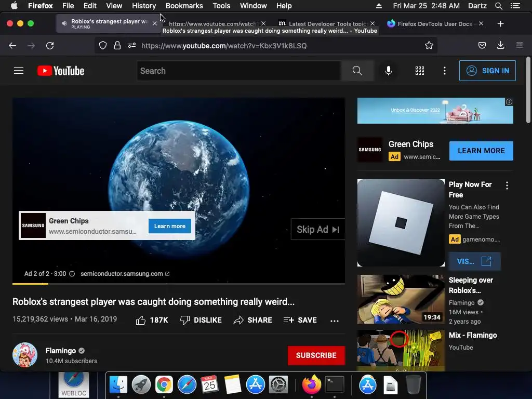Click the address bar URL
The width and height of the screenshot is (532, 399).
224,46
